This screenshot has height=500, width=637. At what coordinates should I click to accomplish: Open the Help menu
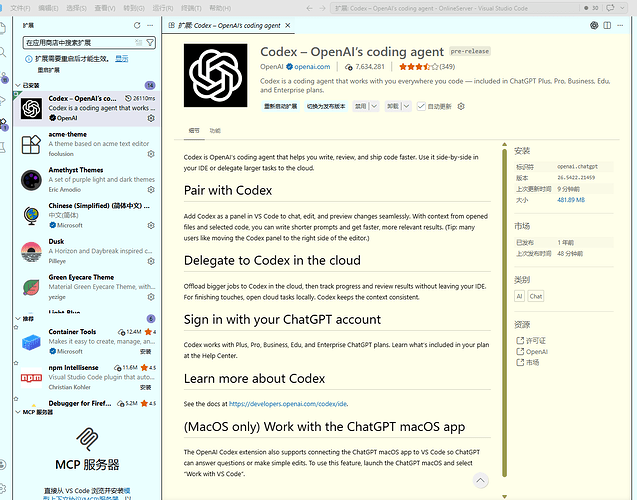220,8
